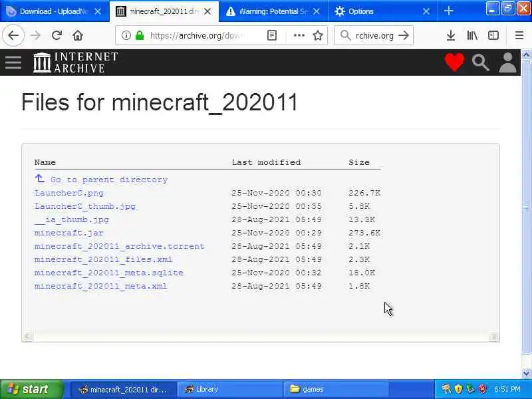Show site information icon in address bar
Screen dimensions: 532x399
(x=126, y=35)
